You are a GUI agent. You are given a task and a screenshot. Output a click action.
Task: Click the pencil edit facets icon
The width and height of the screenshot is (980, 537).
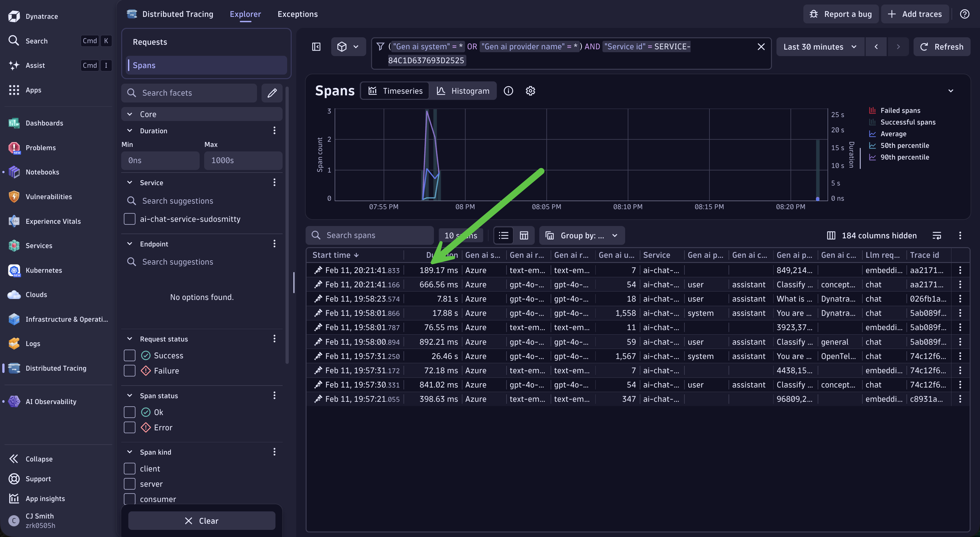272,93
